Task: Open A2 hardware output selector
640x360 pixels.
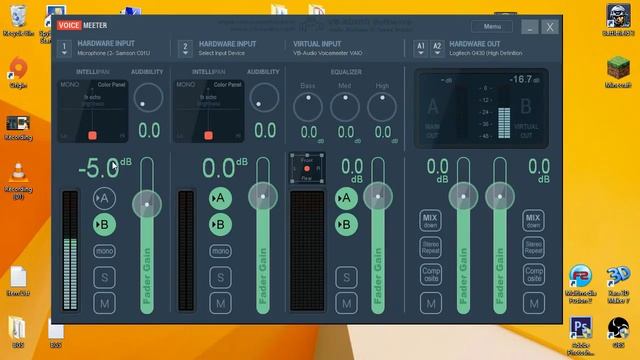Action: point(437,49)
